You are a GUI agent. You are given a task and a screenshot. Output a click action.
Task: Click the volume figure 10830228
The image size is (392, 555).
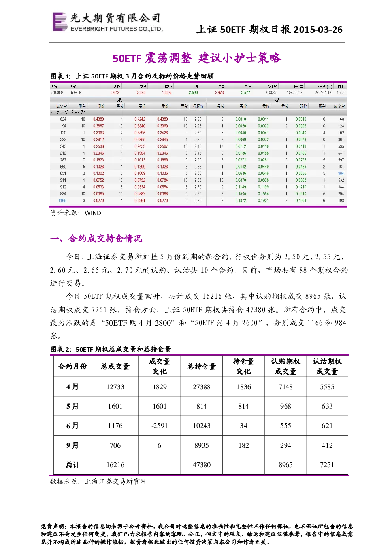[294, 93]
